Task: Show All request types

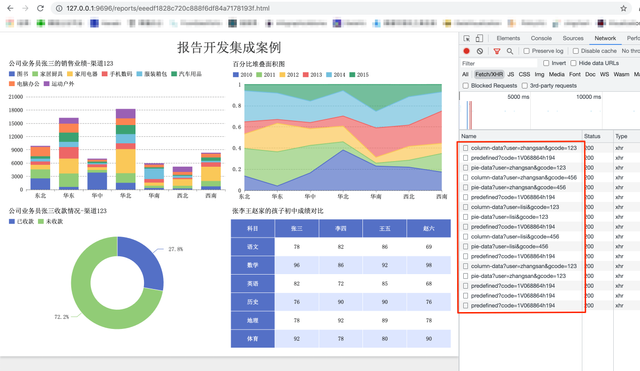Action: pos(465,74)
